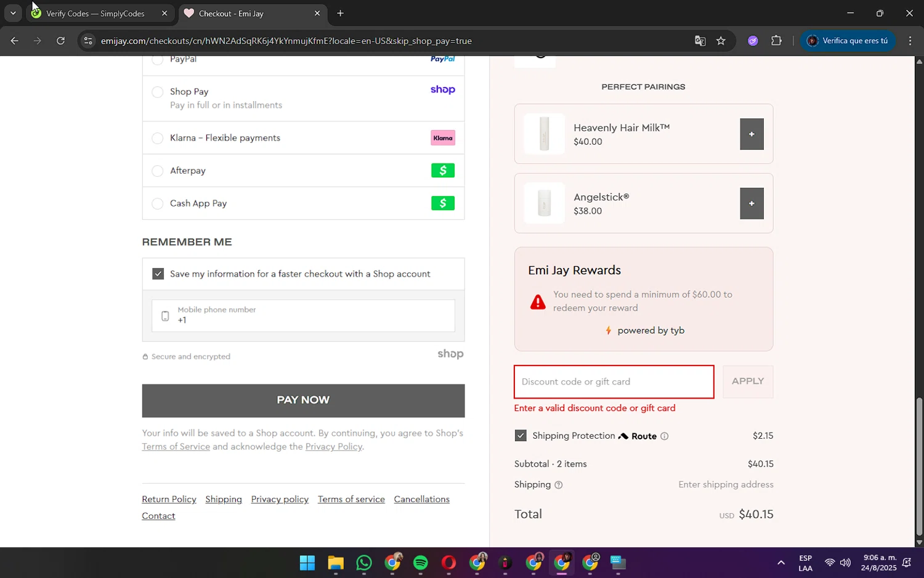Bookmark this page with star icon
This screenshot has height=578, width=924.
721,41
